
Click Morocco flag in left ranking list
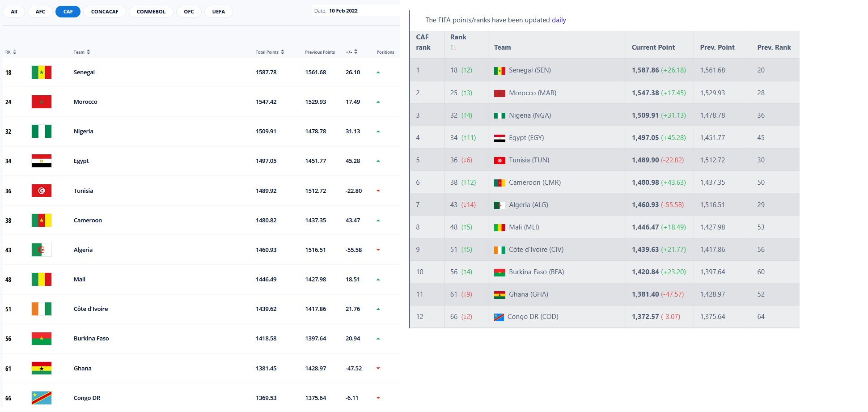42,102
